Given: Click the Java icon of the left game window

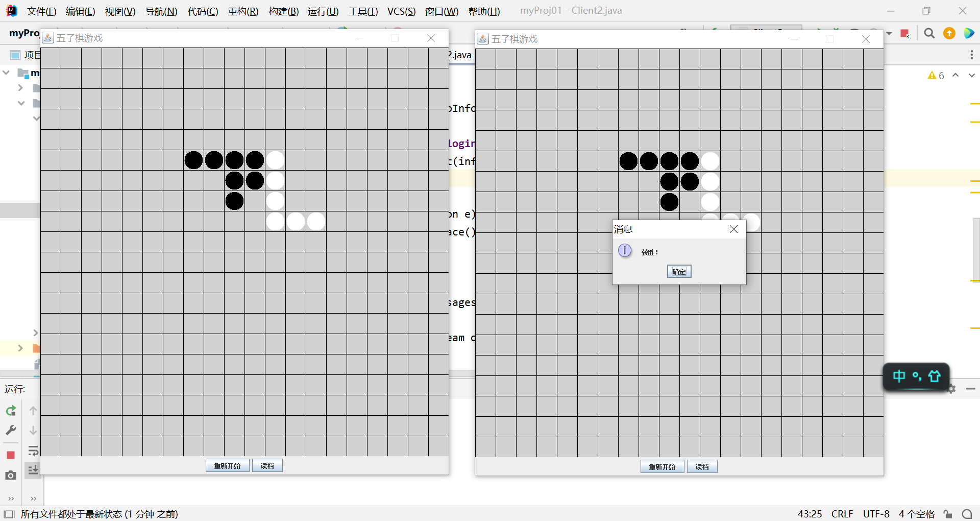Looking at the screenshot, I should click(x=48, y=38).
